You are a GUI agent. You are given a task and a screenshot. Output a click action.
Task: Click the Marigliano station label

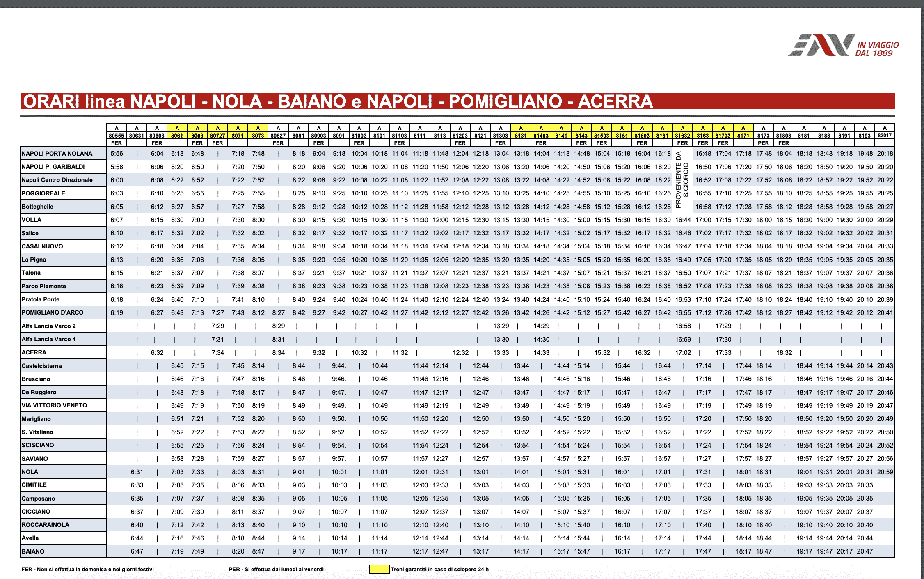coord(36,419)
